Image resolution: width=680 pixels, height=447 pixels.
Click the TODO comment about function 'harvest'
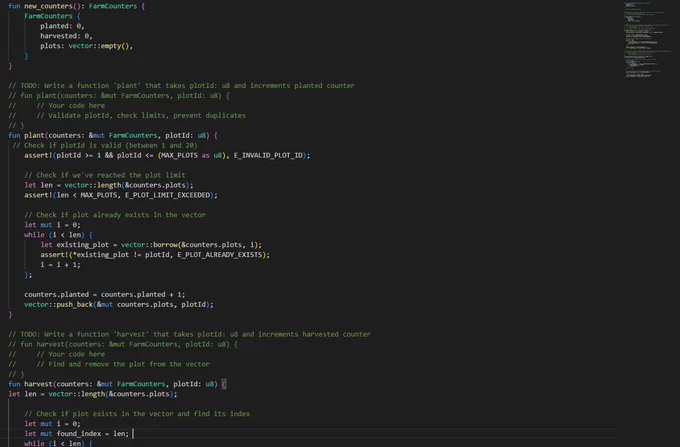[x=190, y=335]
